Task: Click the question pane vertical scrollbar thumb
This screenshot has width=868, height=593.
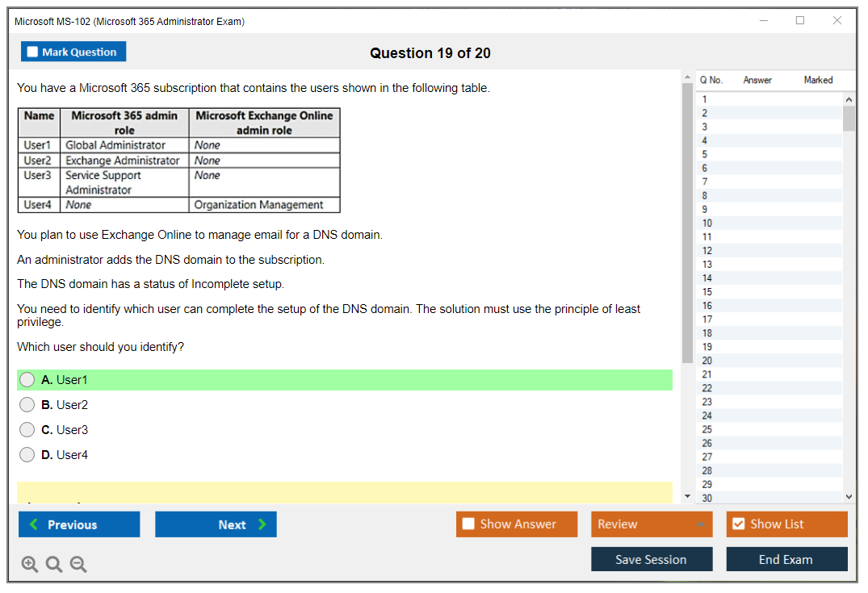Action: click(687, 223)
